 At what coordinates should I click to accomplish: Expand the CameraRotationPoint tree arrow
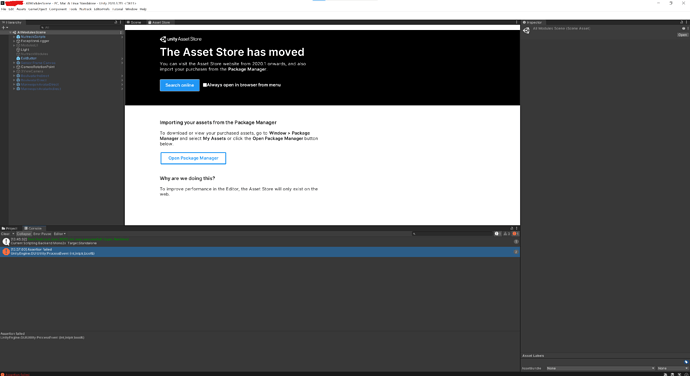pyautogui.click(x=14, y=67)
